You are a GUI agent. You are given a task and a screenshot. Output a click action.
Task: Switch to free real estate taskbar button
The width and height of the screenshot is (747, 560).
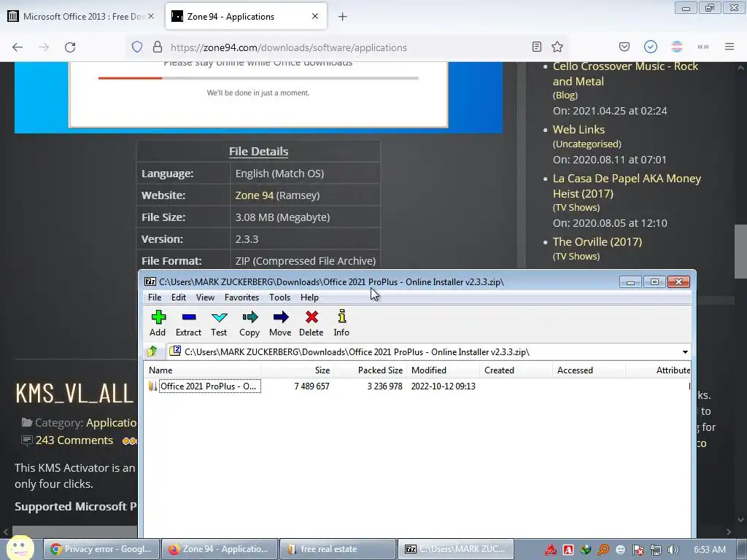click(337, 549)
